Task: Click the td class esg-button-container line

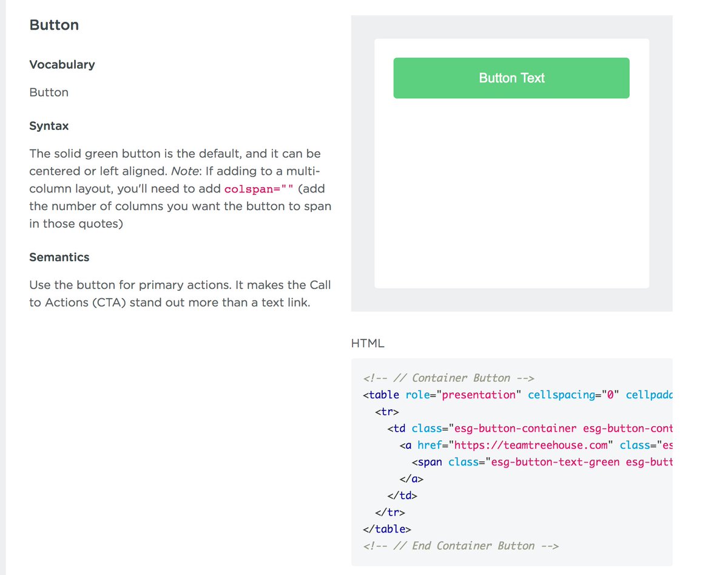Action: click(530, 428)
